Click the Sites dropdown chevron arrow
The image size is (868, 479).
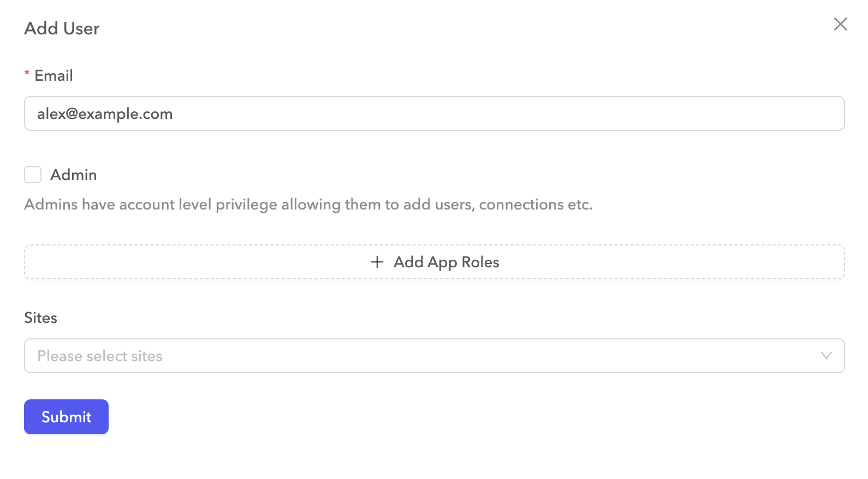coord(826,356)
